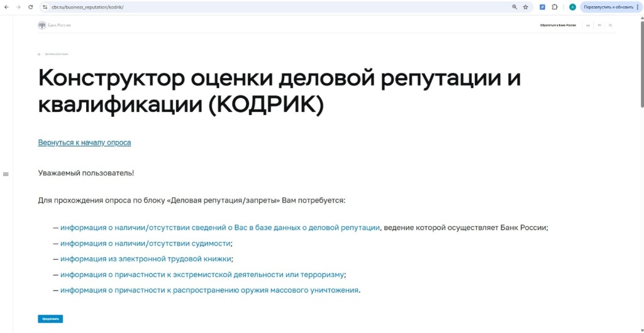Bookmark this page with the star icon
644x333 pixels.
point(526,7)
